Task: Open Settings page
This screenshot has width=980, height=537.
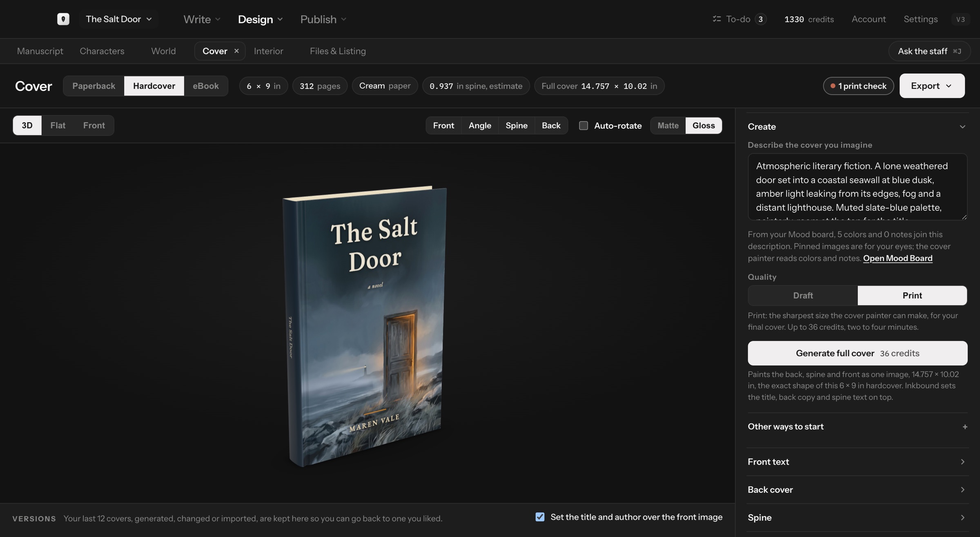Action: 920,19
